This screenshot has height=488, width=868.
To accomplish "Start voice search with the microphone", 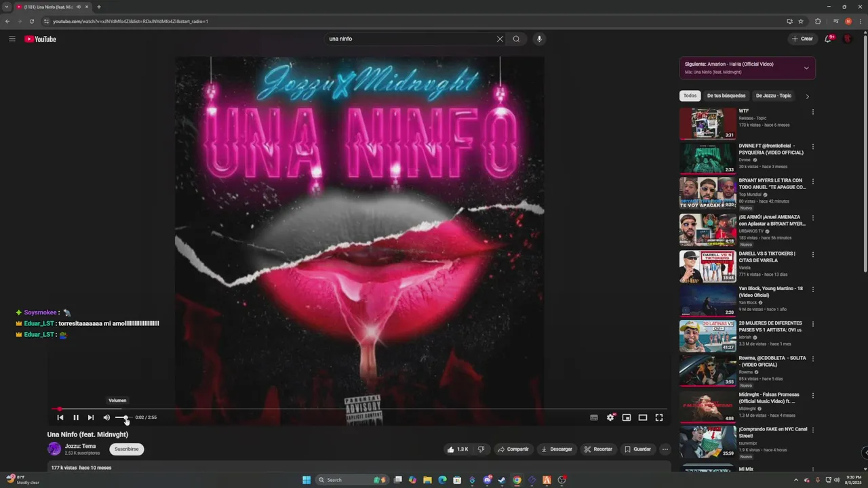I will (539, 39).
